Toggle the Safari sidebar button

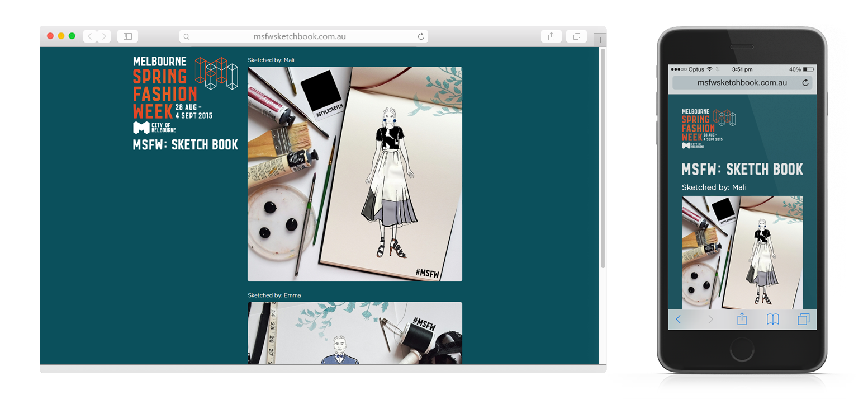point(127,36)
